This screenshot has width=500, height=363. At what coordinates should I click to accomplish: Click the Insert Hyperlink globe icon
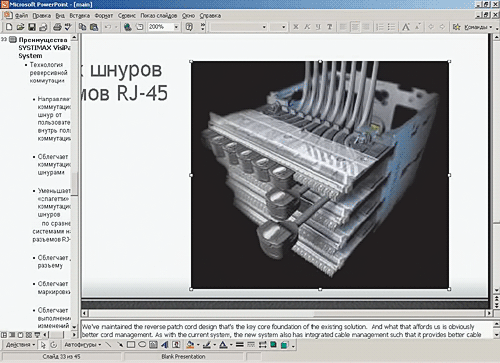pyautogui.click(x=128, y=27)
